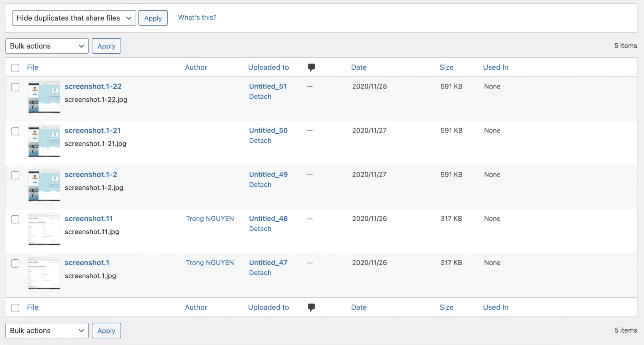Screen dimensions: 644x345
Task: Open the screenshot.1 thumbnail
Action: pyautogui.click(x=44, y=273)
